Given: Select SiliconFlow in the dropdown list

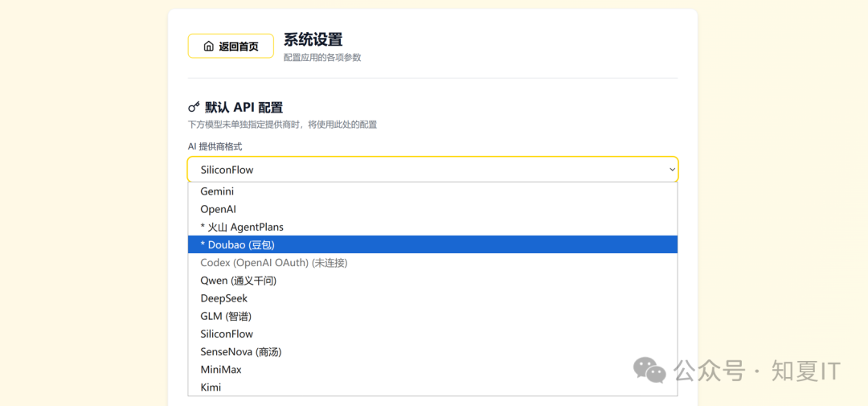Looking at the screenshot, I should point(433,334).
